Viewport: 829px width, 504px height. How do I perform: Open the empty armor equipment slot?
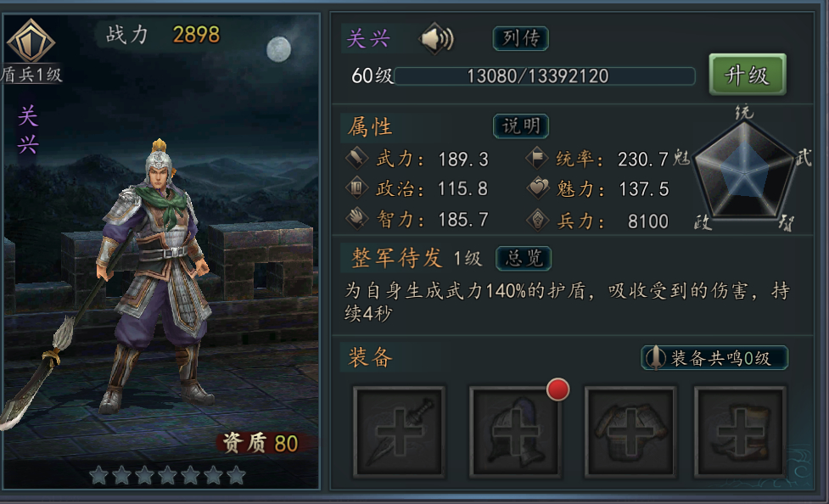(x=630, y=432)
